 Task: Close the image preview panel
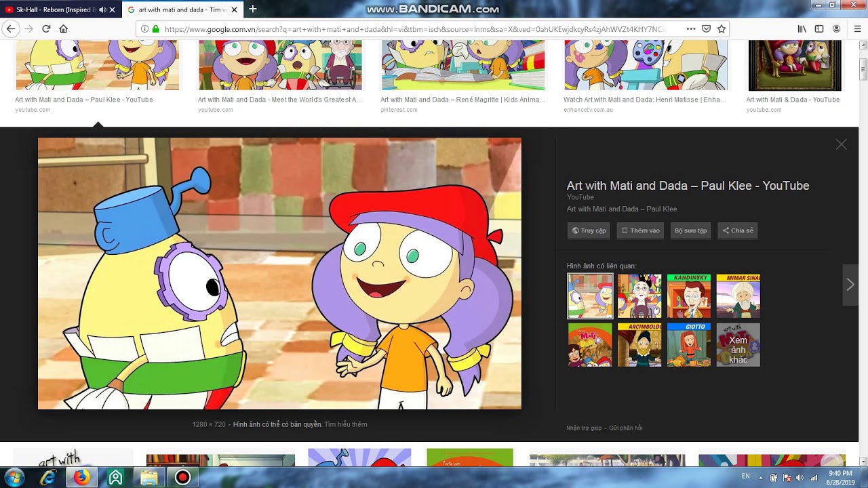[x=842, y=144]
